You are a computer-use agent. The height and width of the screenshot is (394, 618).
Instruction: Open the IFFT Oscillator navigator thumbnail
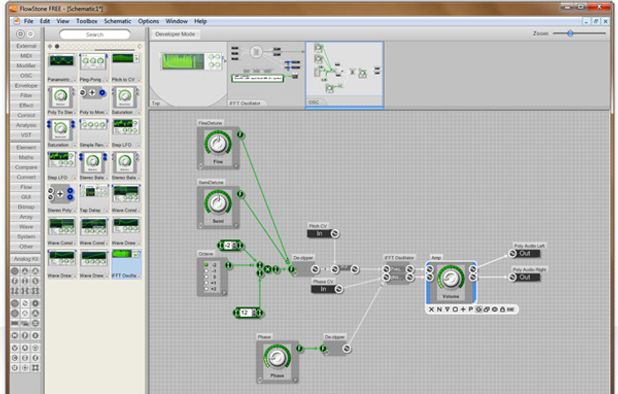(x=266, y=74)
